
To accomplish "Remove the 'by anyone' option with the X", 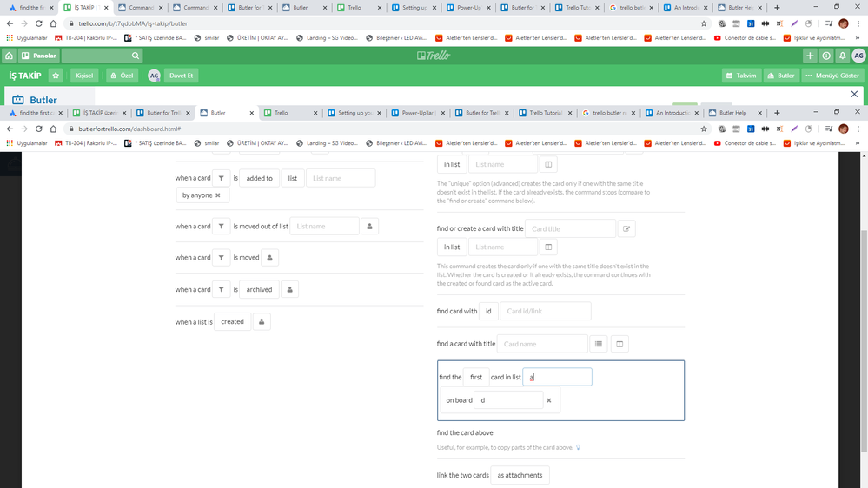I will 217,195.
